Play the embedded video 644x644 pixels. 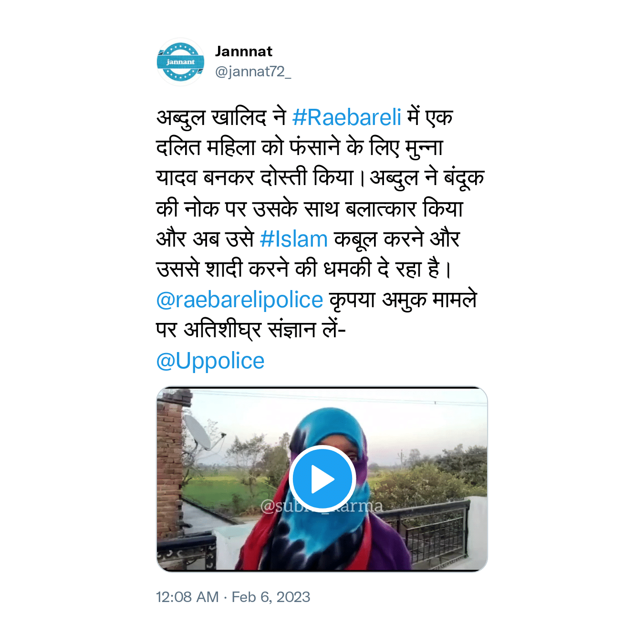coord(322,479)
